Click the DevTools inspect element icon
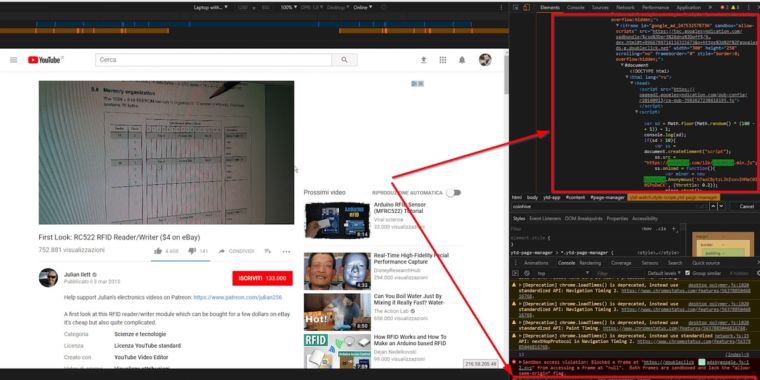 516,8
